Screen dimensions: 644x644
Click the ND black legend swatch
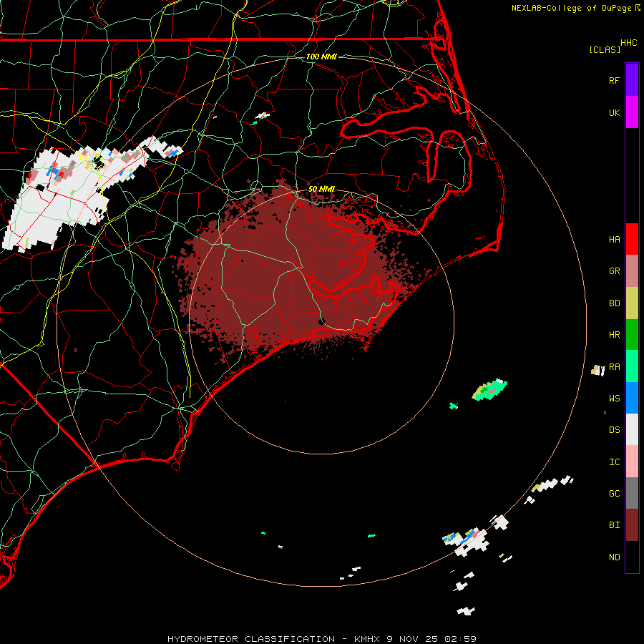pos(632,557)
